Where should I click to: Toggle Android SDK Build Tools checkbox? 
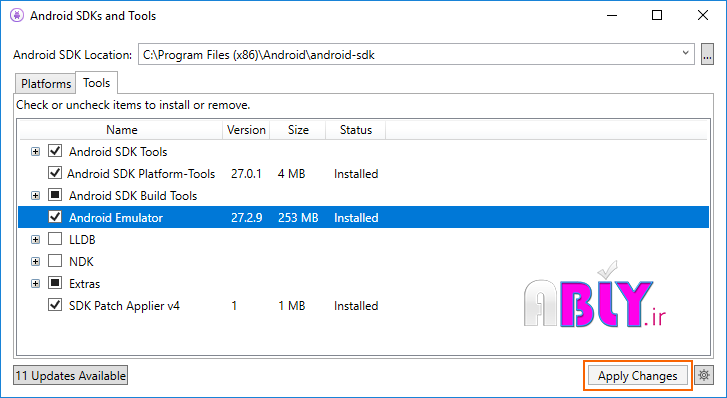pyautogui.click(x=55, y=195)
